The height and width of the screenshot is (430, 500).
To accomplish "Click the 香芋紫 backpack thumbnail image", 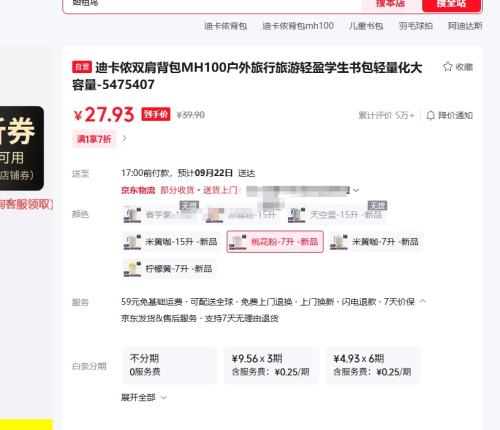I will coord(132,215).
